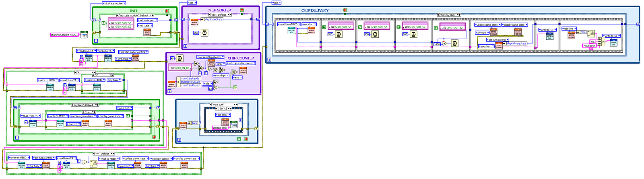Click the iteration terminal 'i' in CHIP DELIVERY loop

coord(269,60)
